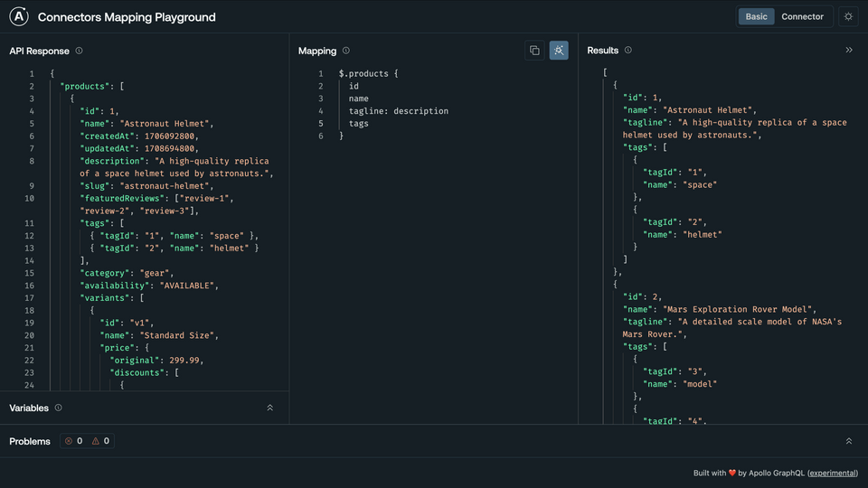Click the Problems panel label
This screenshot has width=868, height=488.
[x=30, y=441]
